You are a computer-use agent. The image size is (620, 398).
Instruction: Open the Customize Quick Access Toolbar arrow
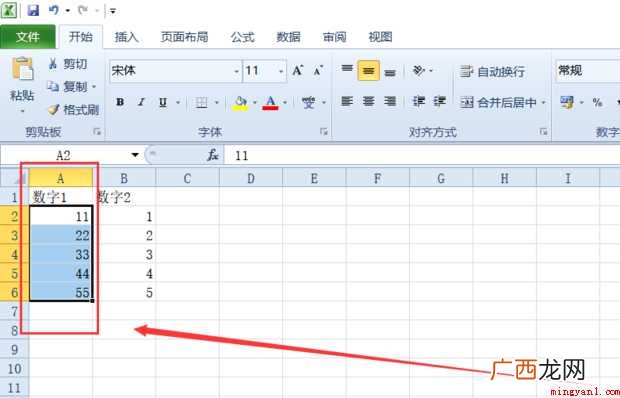[x=113, y=11]
